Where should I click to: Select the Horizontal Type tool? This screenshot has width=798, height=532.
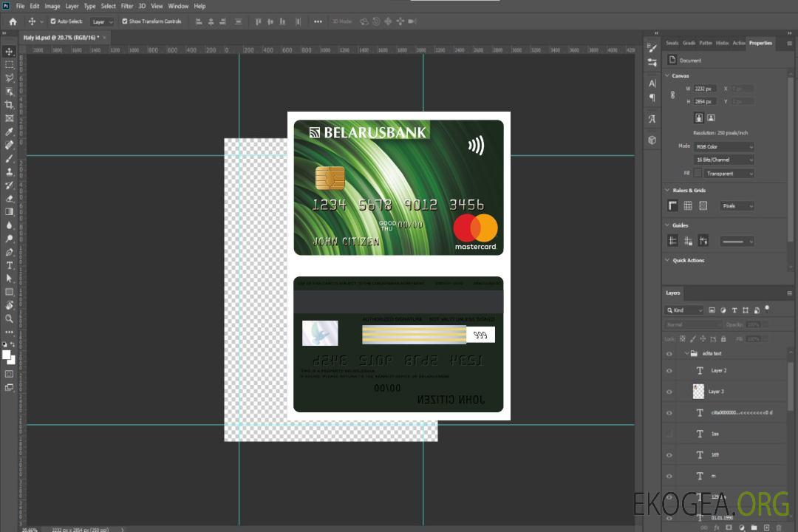click(x=9, y=265)
